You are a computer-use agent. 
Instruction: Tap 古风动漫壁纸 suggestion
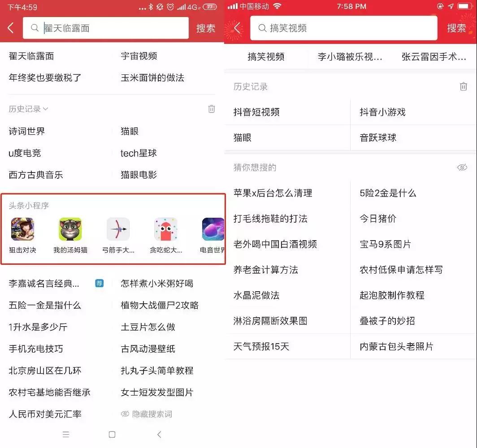(148, 349)
